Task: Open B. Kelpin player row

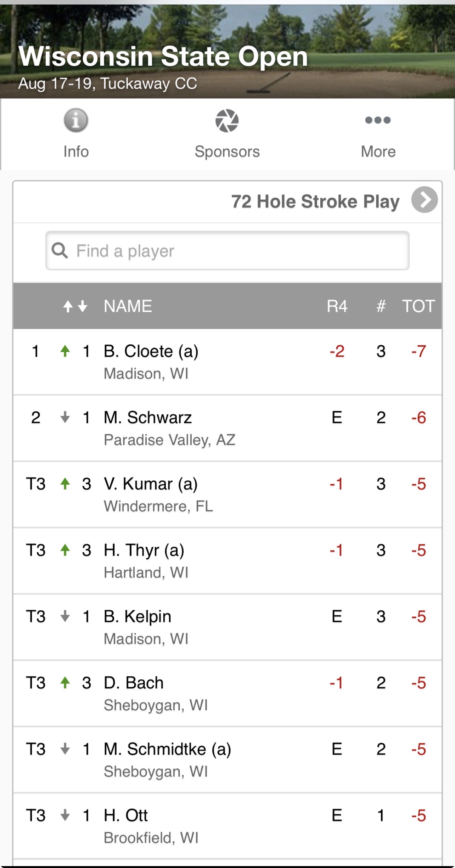Action: pyautogui.click(x=227, y=627)
